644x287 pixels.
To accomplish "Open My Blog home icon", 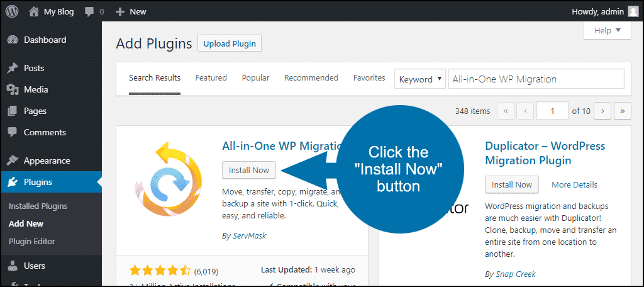I will pyautogui.click(x=34, y=11).
